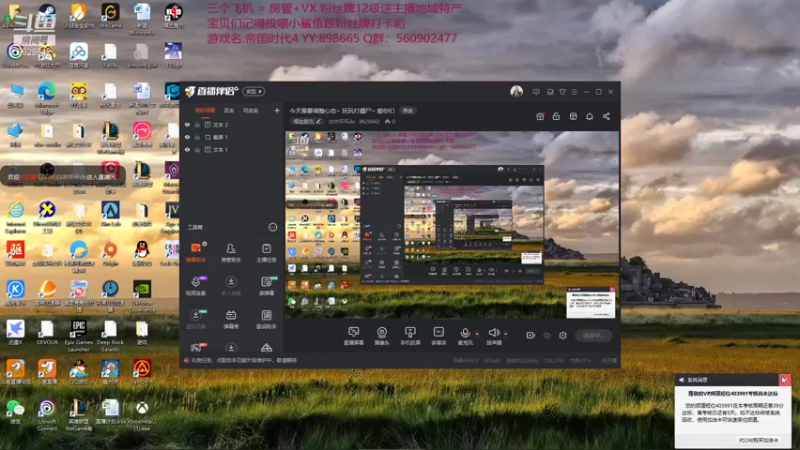800x450 pixels.
Task: Click the 扬声器 speaker icon
Action: coord(494,333)
